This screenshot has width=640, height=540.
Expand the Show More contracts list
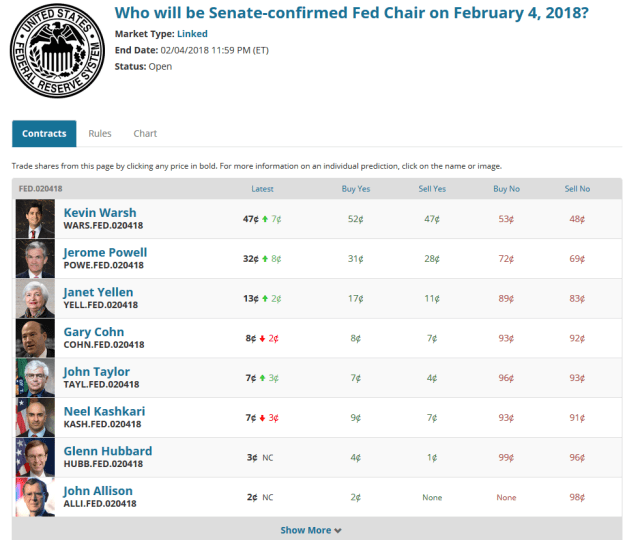(311, 530)
